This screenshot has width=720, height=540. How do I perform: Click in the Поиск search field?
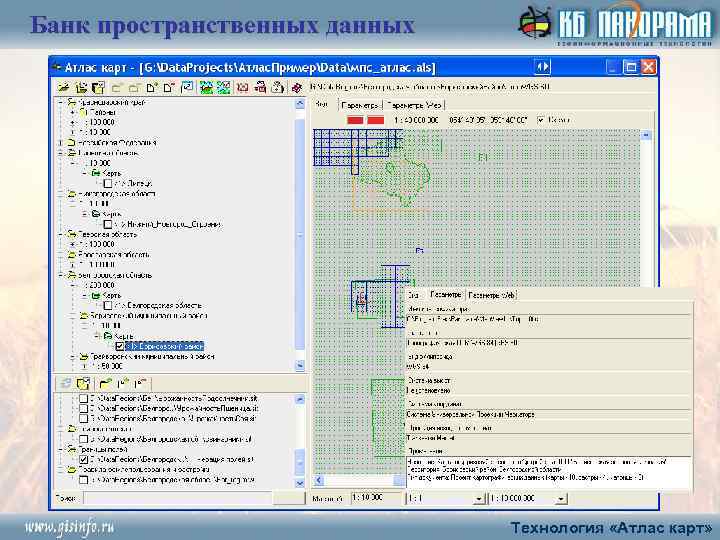[x=178, y=498]
